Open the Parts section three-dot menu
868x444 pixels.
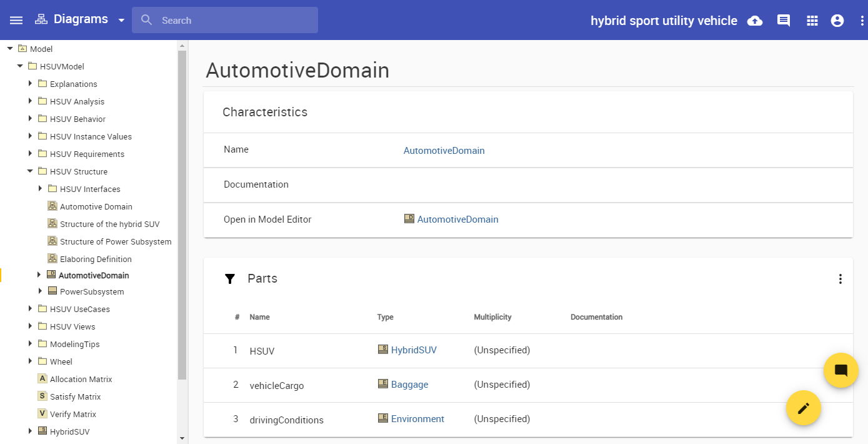(x=841, y=279)
